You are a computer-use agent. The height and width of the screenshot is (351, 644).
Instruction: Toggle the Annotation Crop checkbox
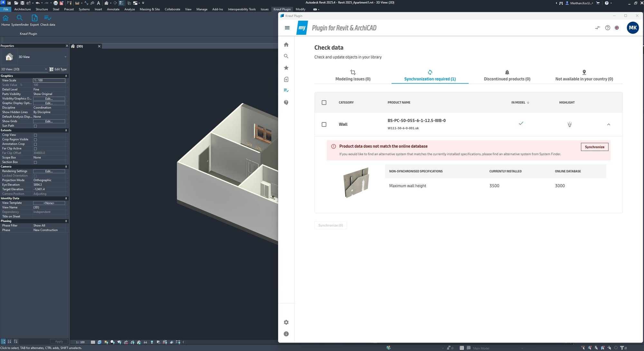[x=35, y=144]
